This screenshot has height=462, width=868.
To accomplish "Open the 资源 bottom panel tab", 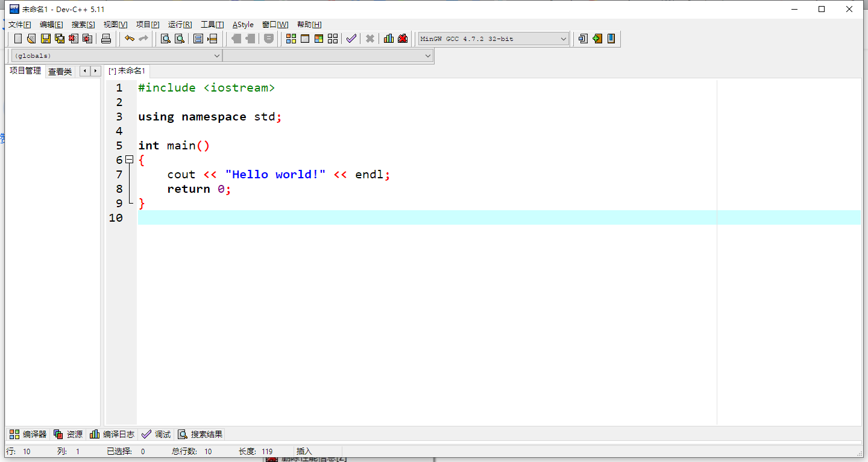I will pos(68,434).
